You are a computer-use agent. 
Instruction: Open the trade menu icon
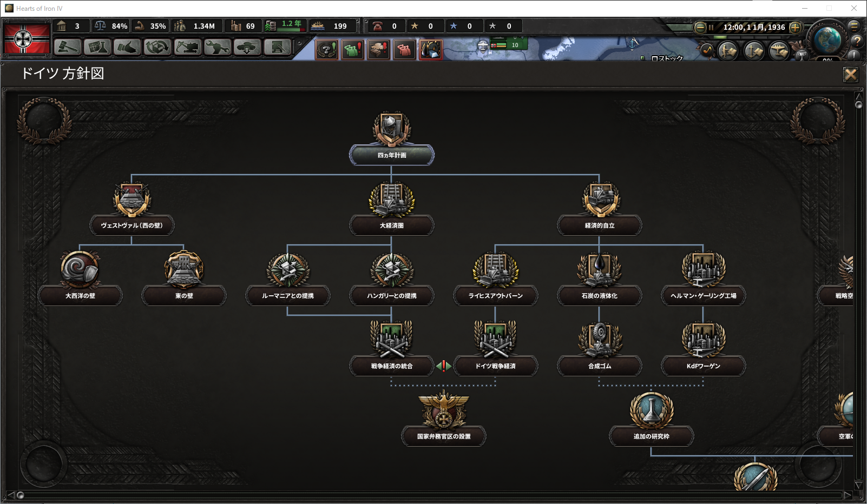(157, 48)
